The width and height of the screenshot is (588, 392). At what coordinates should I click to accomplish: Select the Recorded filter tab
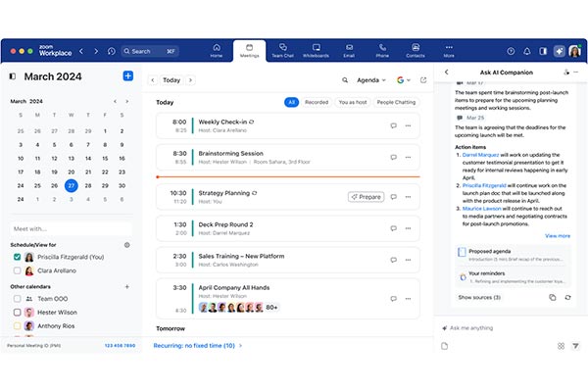click(316, 102)
